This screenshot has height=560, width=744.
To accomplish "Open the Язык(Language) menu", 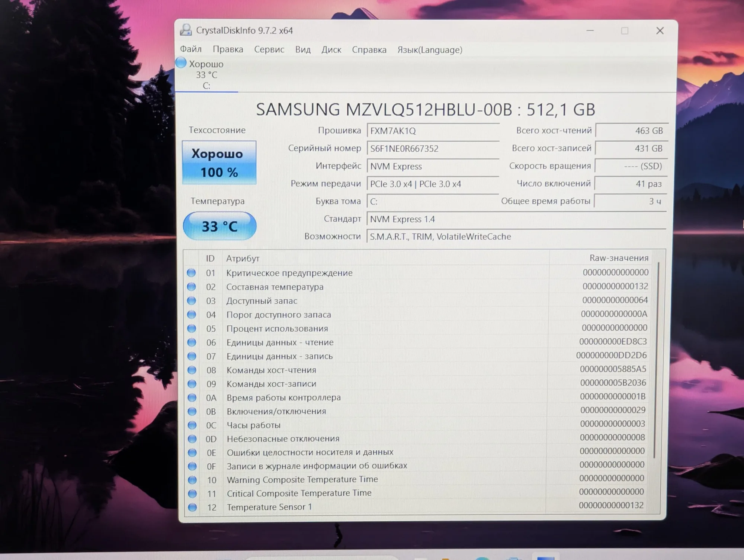I will click(x=430, y=49).
